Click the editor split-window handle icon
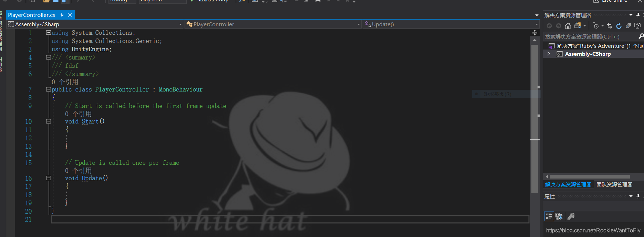644x237 pixels. point(535,33)
